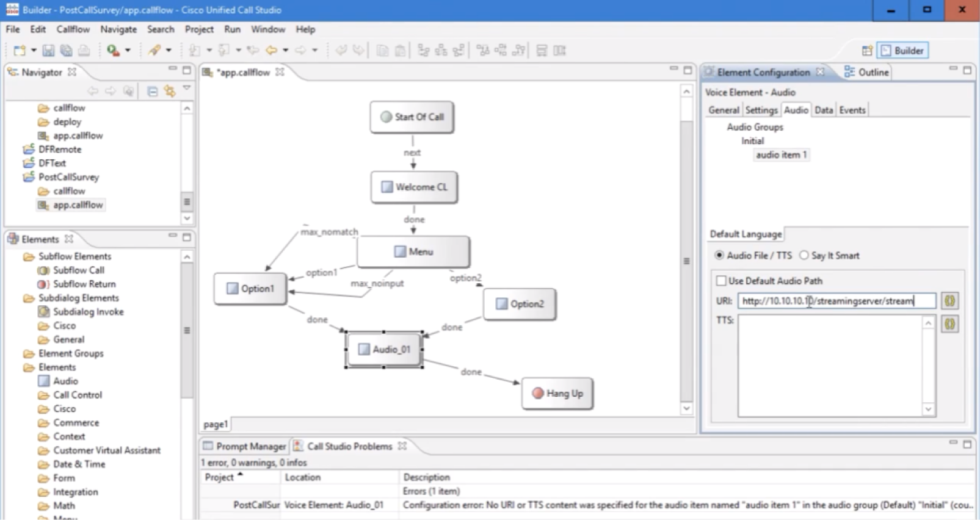Viewport: 980px width, 520px height.
Task: Click the Builder perspective button
Action: pos(902,51)
